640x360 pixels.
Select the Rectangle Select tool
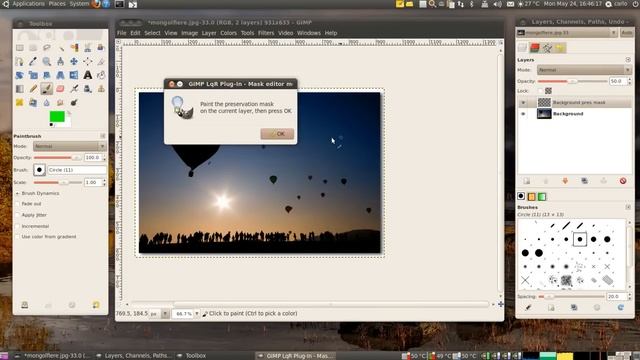[x=20, y=48]
